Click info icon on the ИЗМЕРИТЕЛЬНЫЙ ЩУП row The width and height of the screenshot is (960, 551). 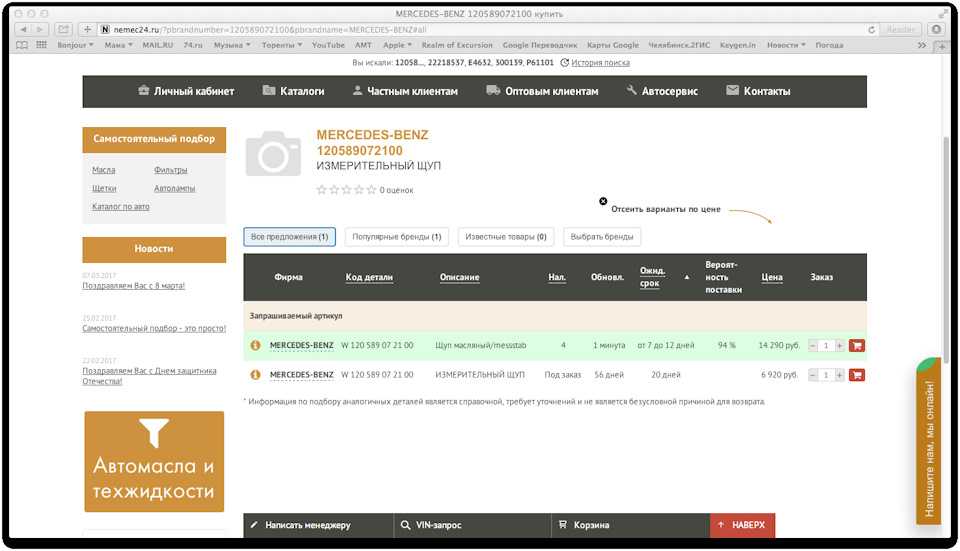coord(255,375)
